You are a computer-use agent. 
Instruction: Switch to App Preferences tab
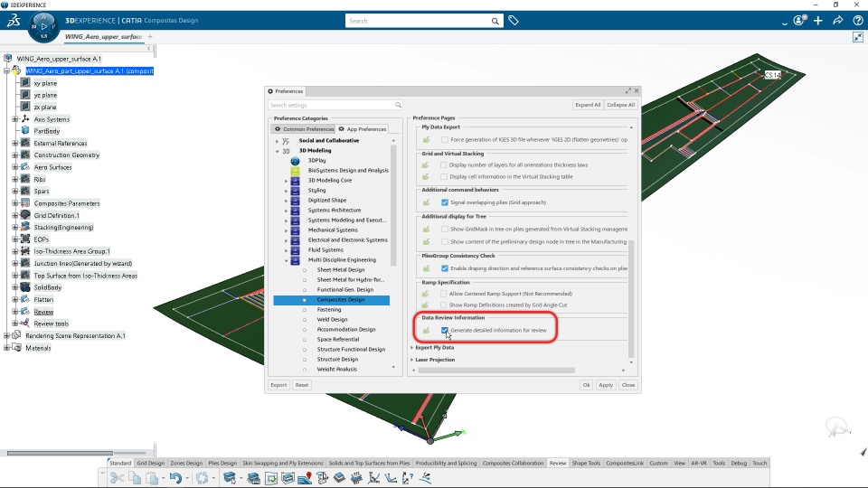(362, 129)
